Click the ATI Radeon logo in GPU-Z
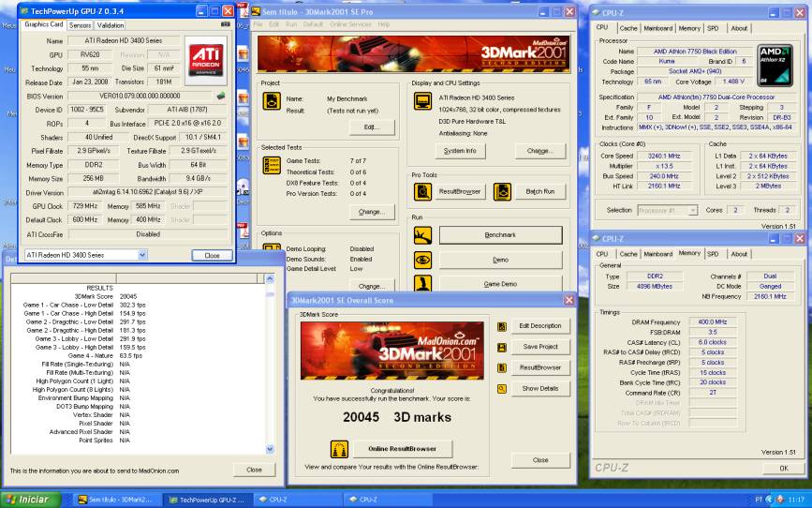 coord(206,60)
